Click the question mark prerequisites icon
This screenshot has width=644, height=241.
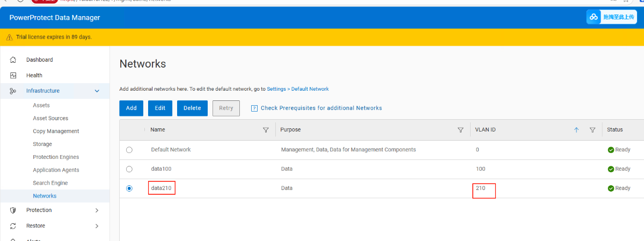coord(254,108)
